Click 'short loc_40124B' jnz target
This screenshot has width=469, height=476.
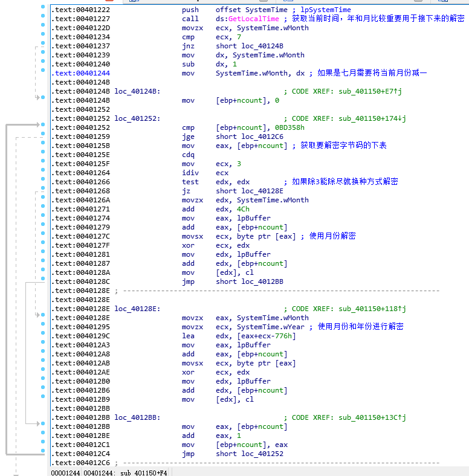point(250,46)
